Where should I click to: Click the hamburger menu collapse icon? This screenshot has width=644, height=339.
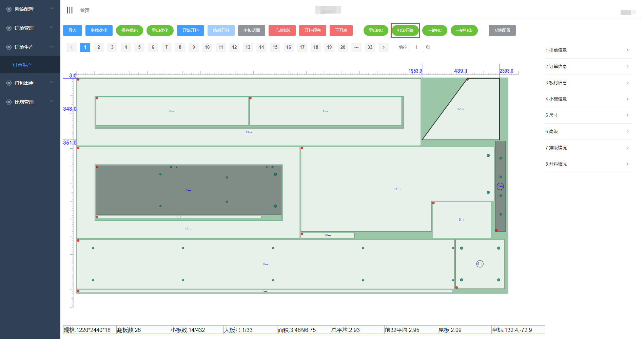pyautogui.click(x=70, y=10)
